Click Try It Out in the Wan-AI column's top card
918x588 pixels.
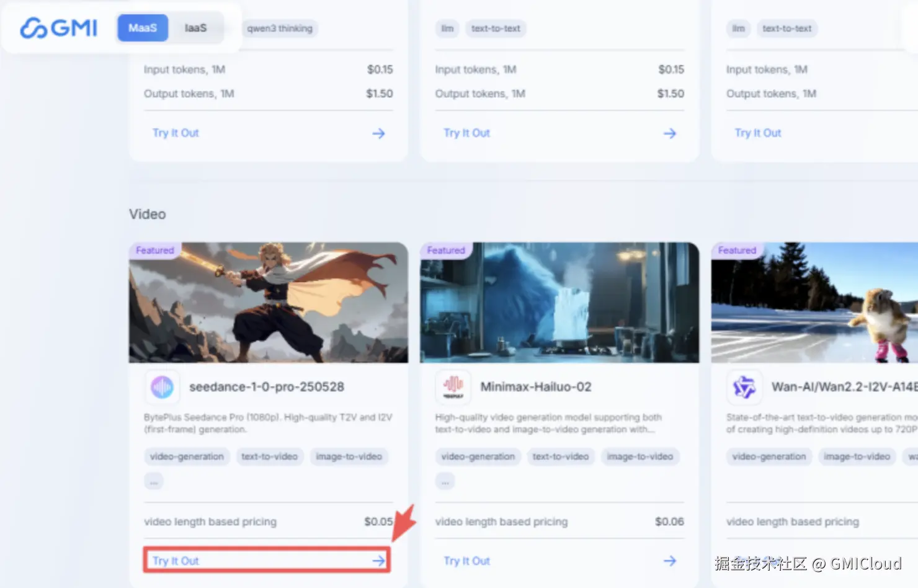[758, 133]
